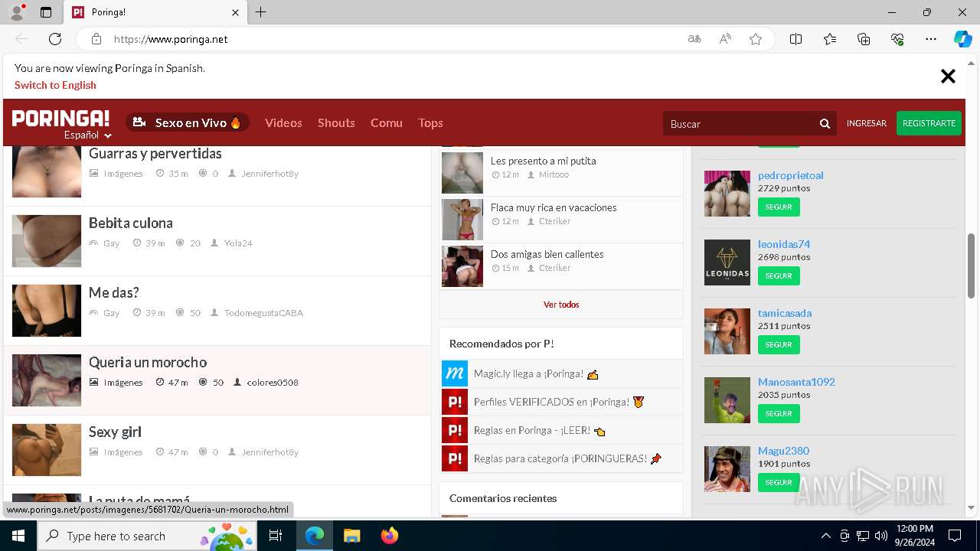Open the tab actions menu icon

point(46,12)
